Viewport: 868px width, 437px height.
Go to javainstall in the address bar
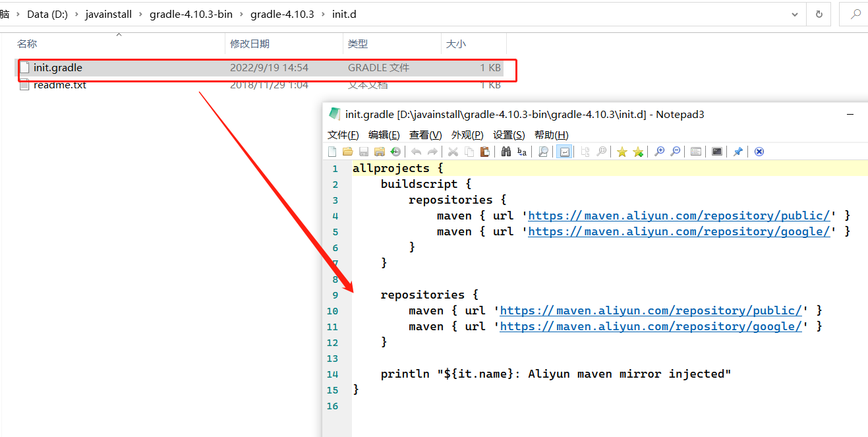108,14
